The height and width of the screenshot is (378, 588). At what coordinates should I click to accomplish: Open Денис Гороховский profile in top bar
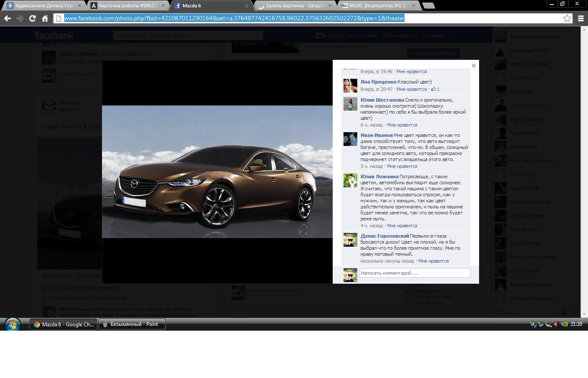(346, 35)
